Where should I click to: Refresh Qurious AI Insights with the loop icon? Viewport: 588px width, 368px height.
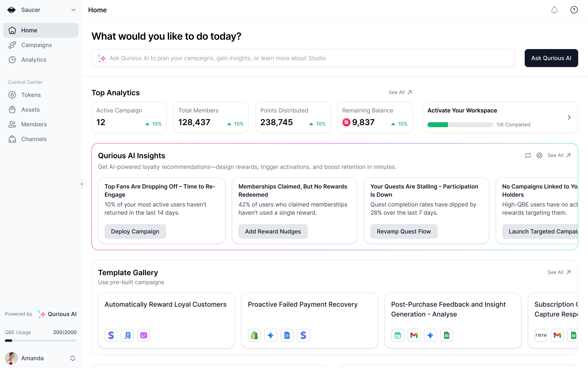tap(528, 155)
